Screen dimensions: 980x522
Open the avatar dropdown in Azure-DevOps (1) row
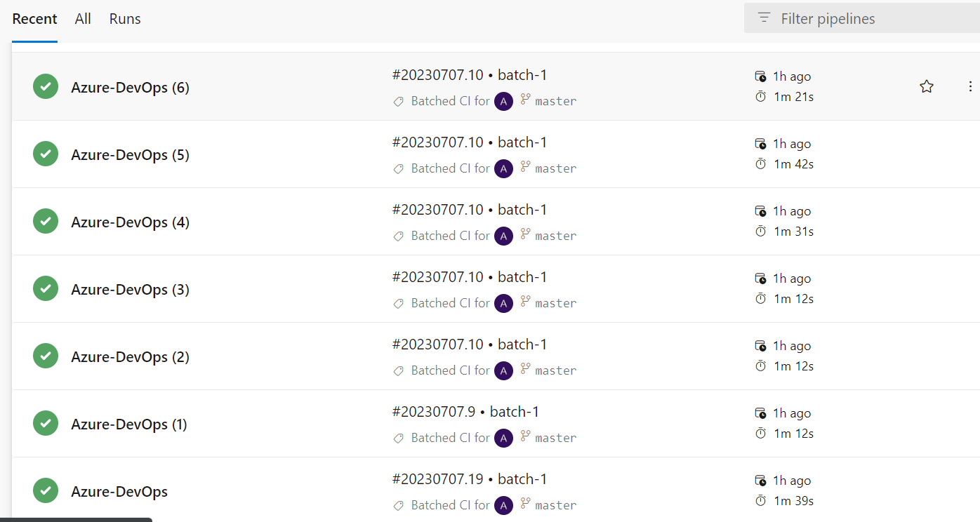[x=503, y=438]
